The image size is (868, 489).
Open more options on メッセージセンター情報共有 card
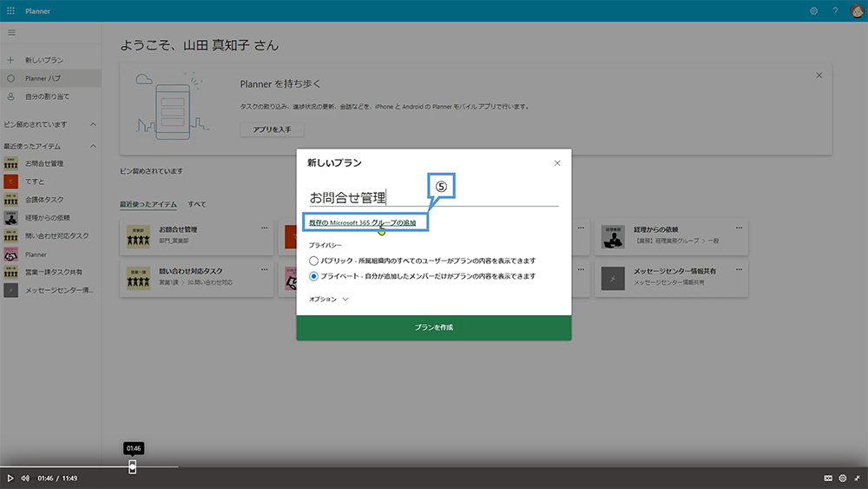(739, 270)
